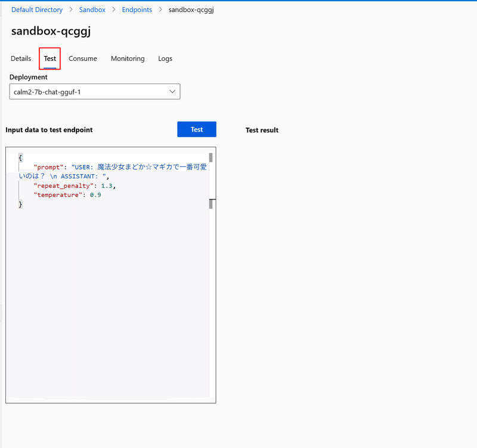Click the ASSISTANT: text in the prompt
The height and width of the screenshot is (448, 477).
coord(79,177)
